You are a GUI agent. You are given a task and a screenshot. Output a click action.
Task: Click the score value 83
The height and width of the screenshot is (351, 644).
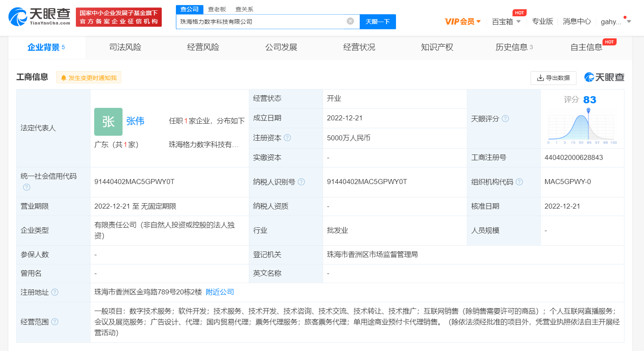pyautogui.click(x=590, y=100)
